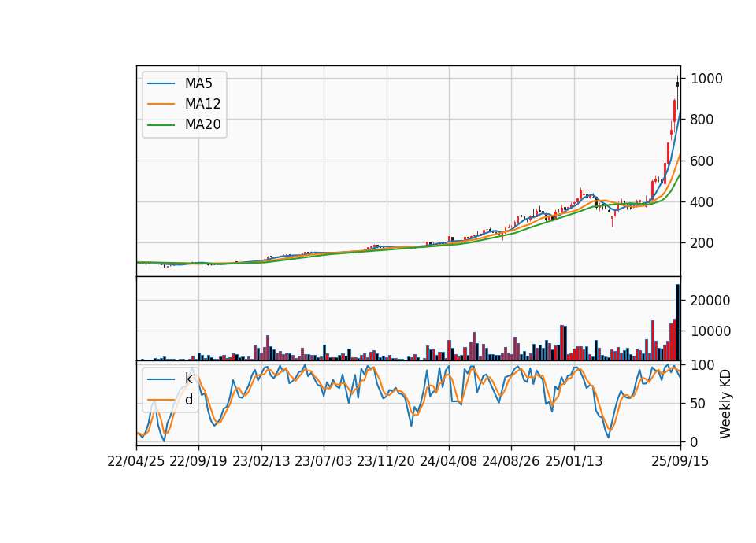Select the 25/09/15 date axis label
Screen dimensions: 756x543
(x=680, y=461)
